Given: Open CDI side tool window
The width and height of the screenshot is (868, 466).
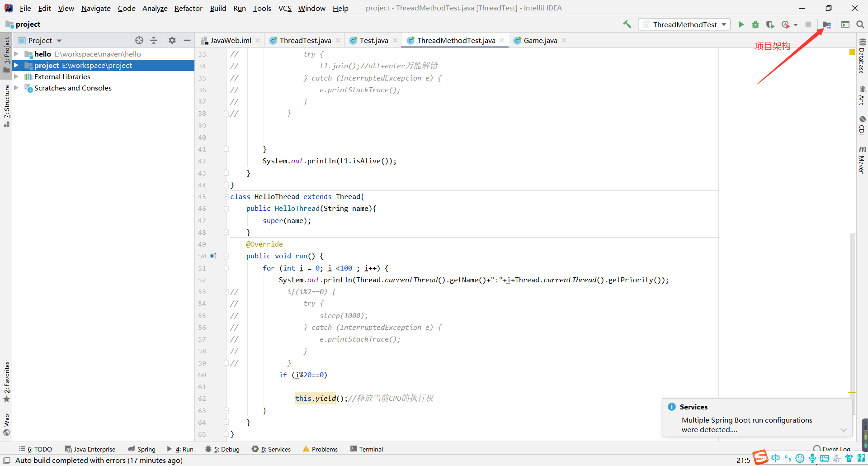Looking at the screenshot, I should point(862,125).
